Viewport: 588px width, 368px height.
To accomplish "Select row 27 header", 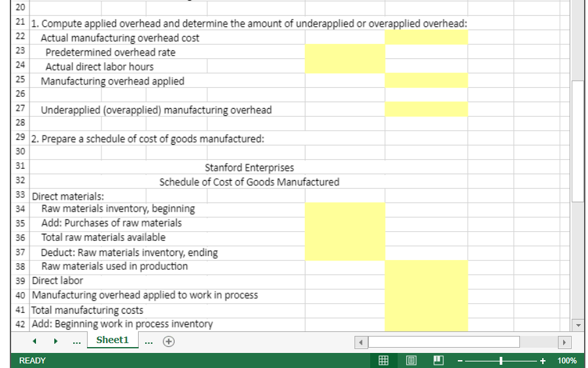I will tap(20, 109).
